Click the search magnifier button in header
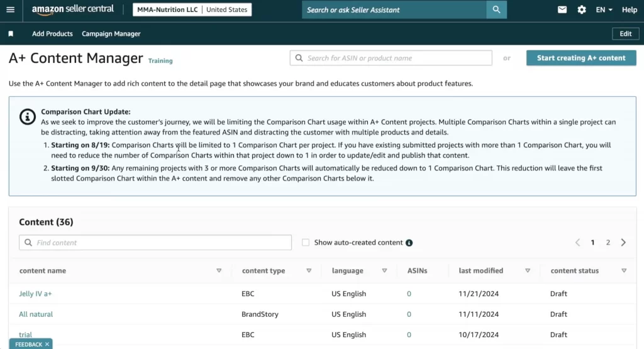644x349 pixels. tap(496, 9)
